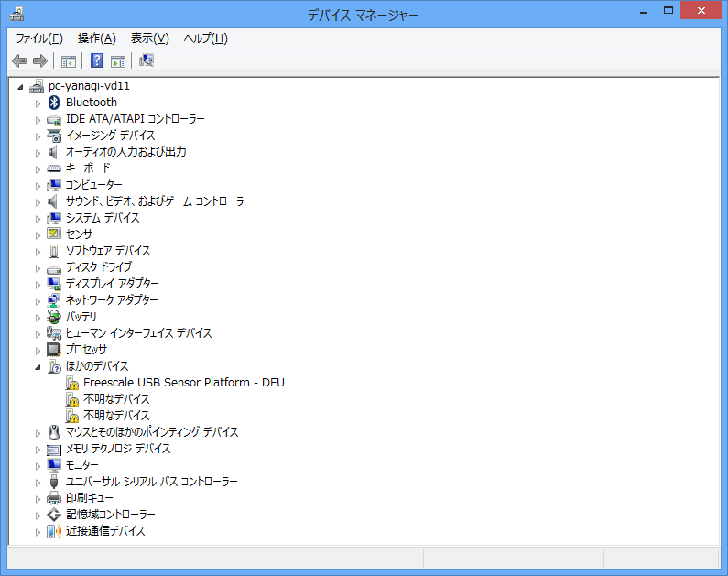Click the オーディオの入力および出力 speaker icon
728x576 pixels.
pyautogui.click(x=53, y=152)
